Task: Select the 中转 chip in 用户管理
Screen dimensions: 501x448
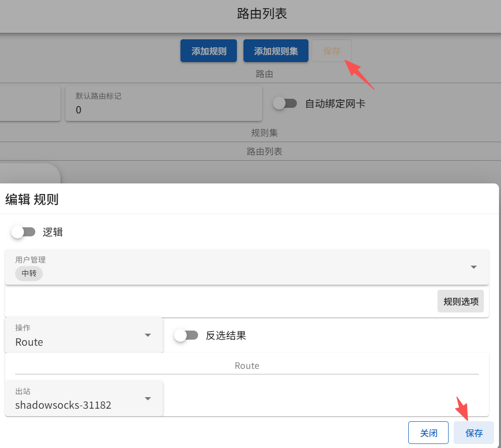Action: tap(29, 274)
